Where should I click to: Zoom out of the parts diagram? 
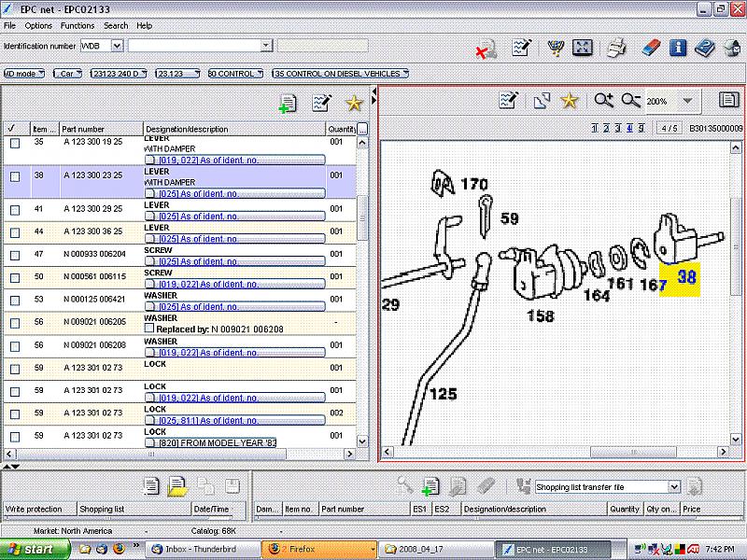click(x=631, y=101)
